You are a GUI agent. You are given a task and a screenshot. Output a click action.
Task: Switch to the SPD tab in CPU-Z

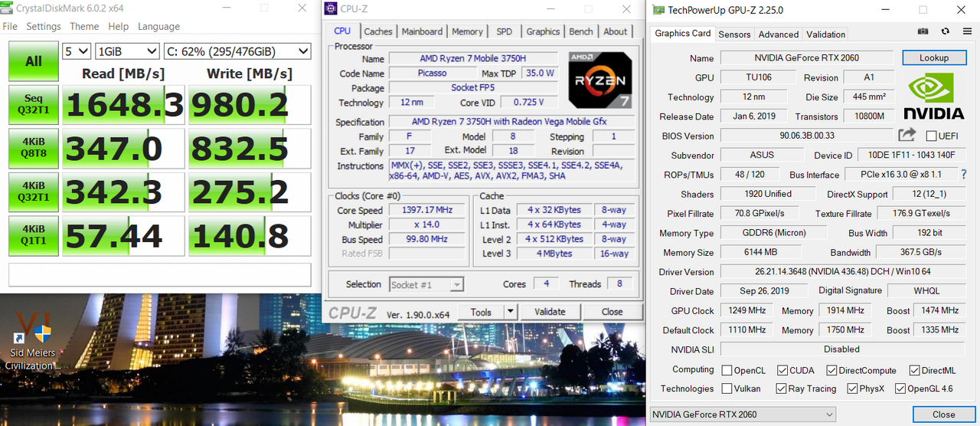click(505, 31)
